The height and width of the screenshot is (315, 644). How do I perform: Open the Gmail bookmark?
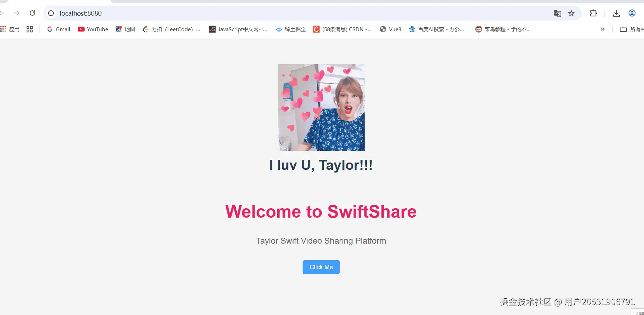tap(58, 29)
